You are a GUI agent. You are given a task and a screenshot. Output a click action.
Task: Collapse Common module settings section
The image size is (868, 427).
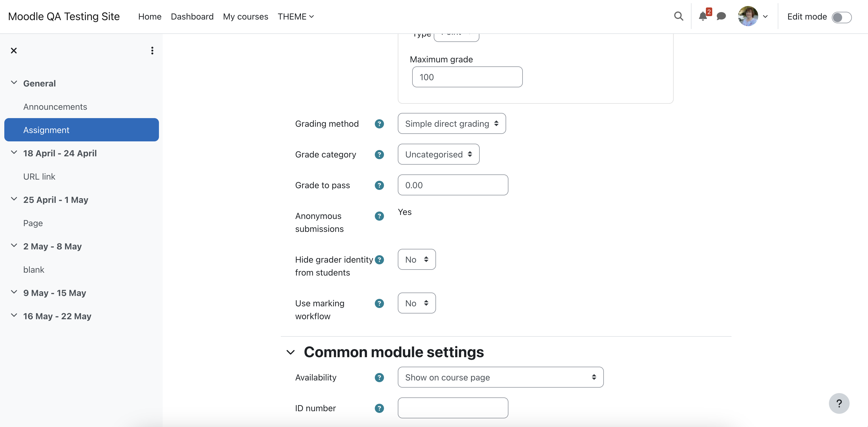click(291, 352)
